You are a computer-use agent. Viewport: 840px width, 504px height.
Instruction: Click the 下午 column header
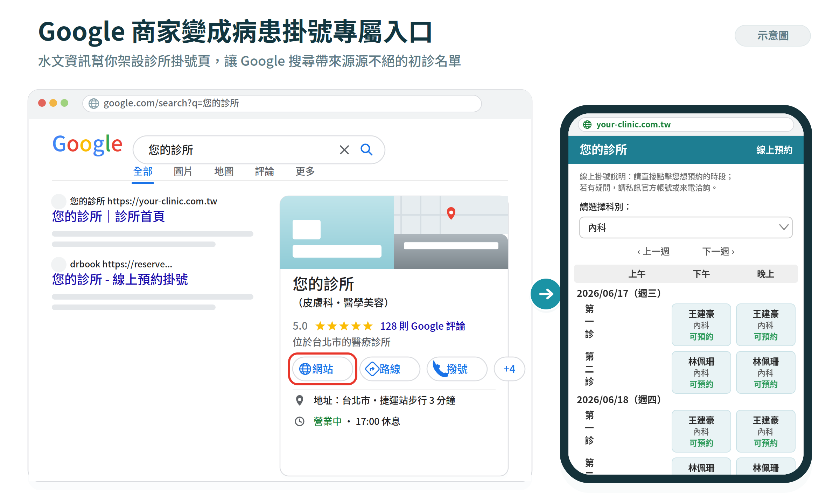[701, 274]
